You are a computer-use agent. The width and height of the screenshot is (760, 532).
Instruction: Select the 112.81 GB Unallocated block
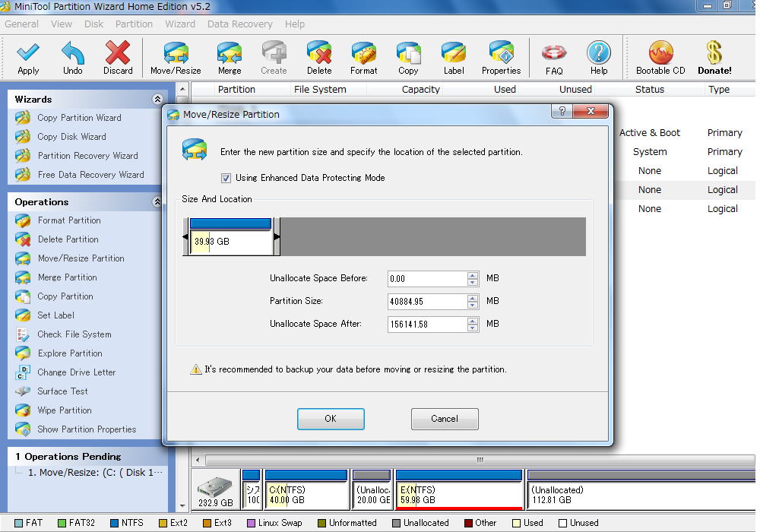[641, 489]
